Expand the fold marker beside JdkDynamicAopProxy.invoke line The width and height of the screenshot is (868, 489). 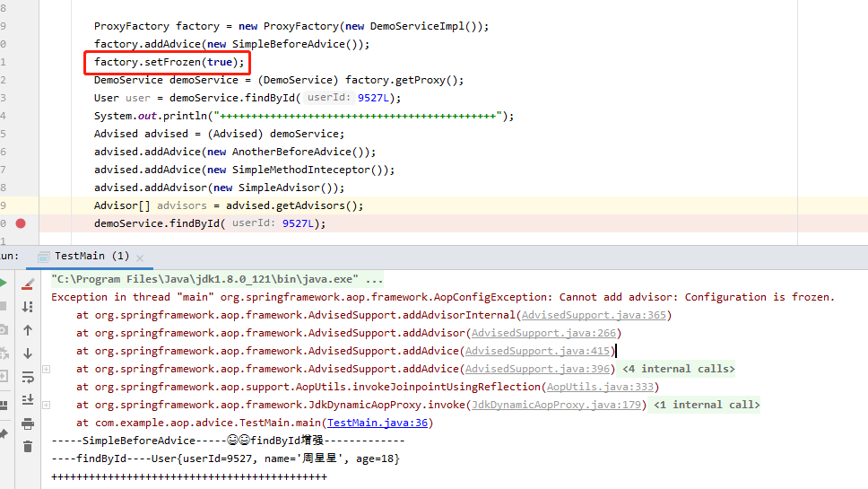coord(47,405)
